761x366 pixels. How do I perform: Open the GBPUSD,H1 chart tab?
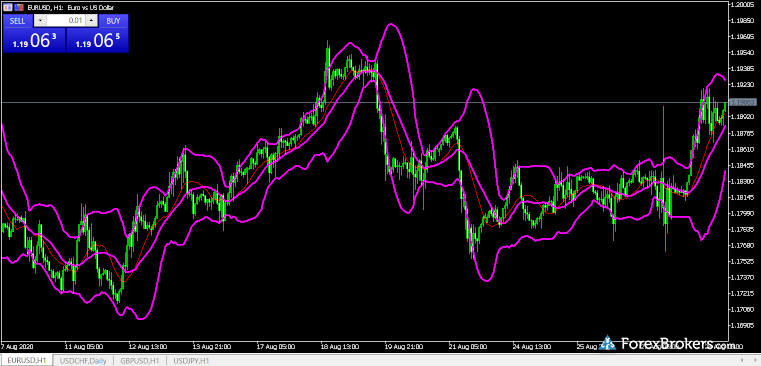[140, 361]
